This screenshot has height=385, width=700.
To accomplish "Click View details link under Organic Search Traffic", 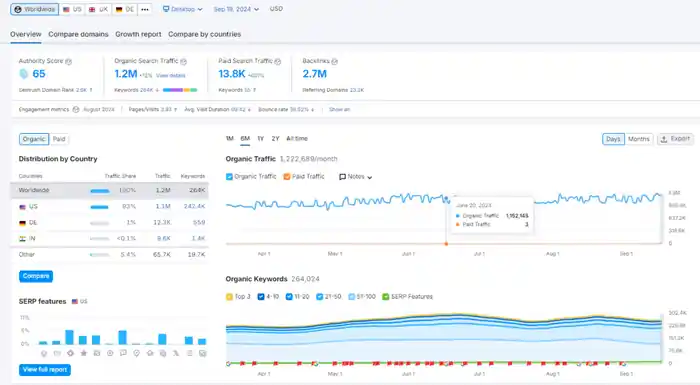I will pos(171,76).
